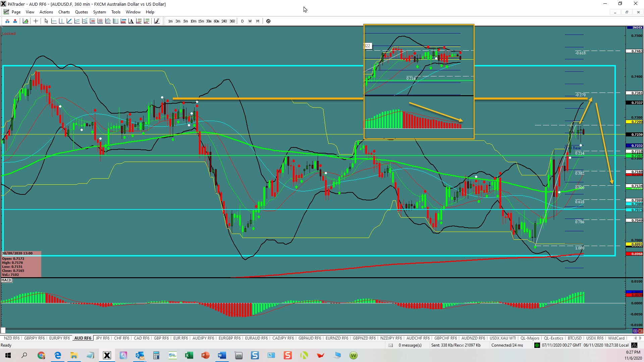The width and height of the screenshot is (644, 362).
Task: Switch chart to 1m timeframe
Action: [170, 21]
